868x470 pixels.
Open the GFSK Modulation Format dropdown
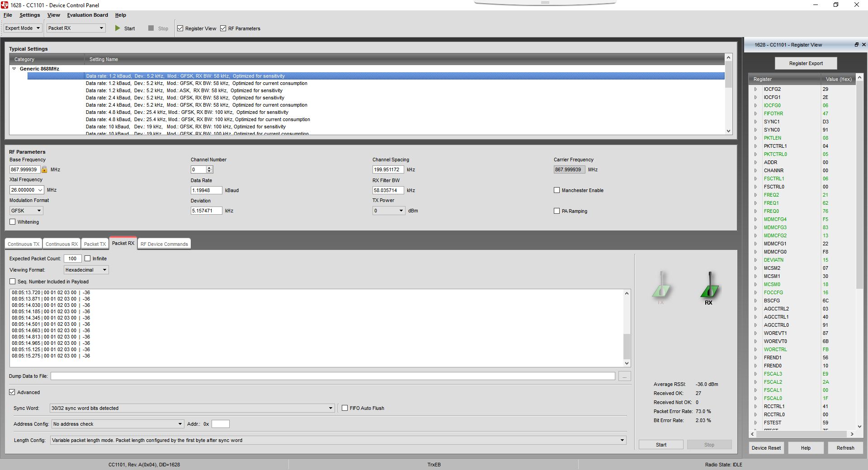pos(27,211)
